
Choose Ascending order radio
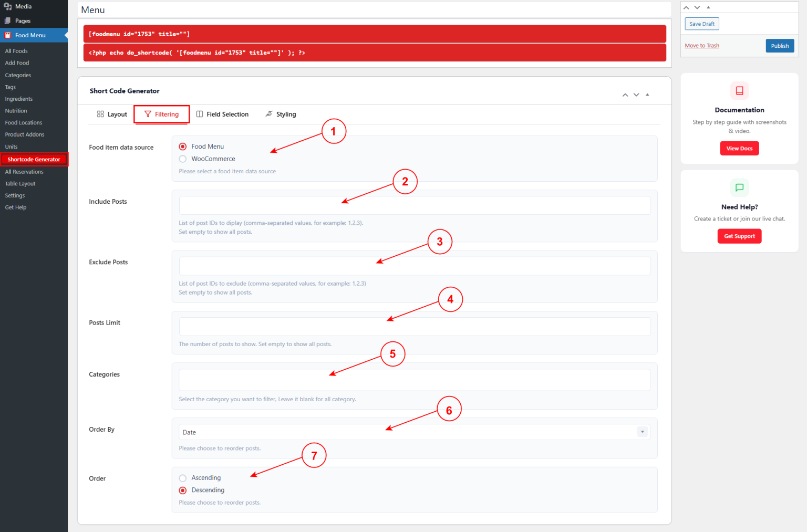[183, 478]
